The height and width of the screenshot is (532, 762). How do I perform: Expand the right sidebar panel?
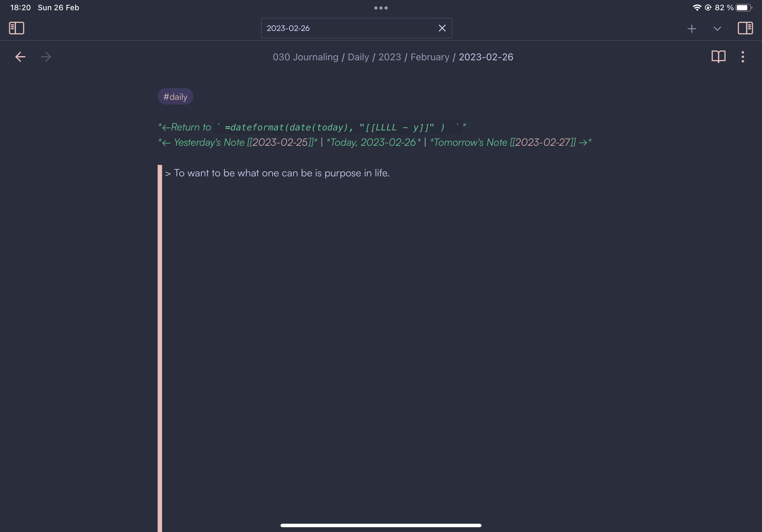pyautogui.click(x=745, y=28)
